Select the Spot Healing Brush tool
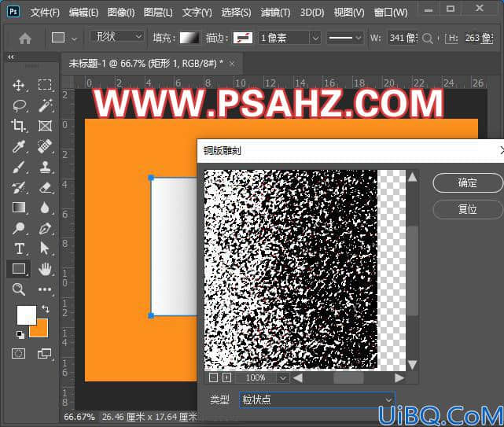 [45, 146]
